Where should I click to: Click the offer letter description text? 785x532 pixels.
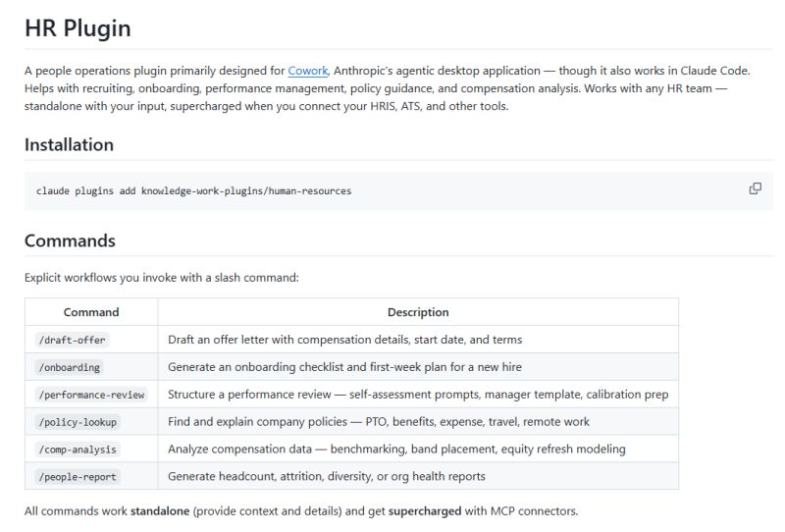344,340
